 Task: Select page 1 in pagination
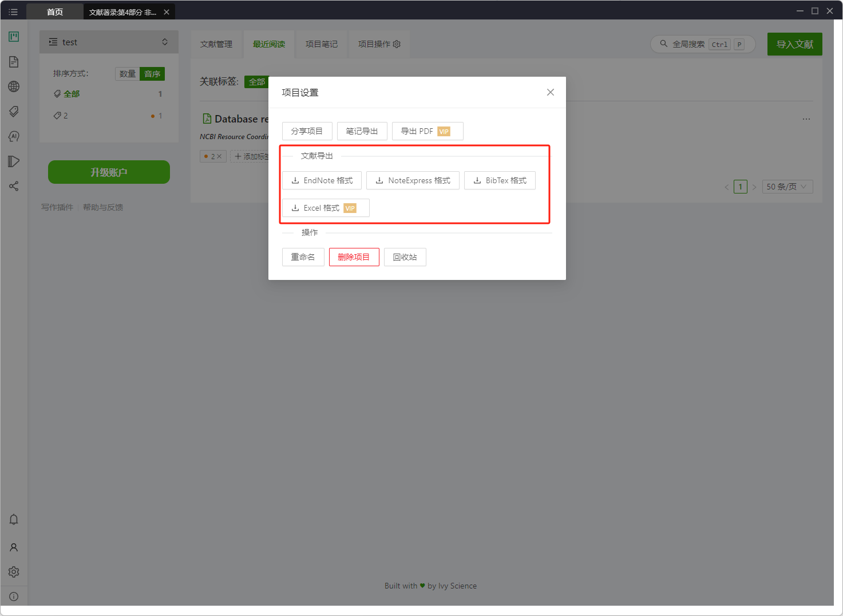[x=741, y=187]
